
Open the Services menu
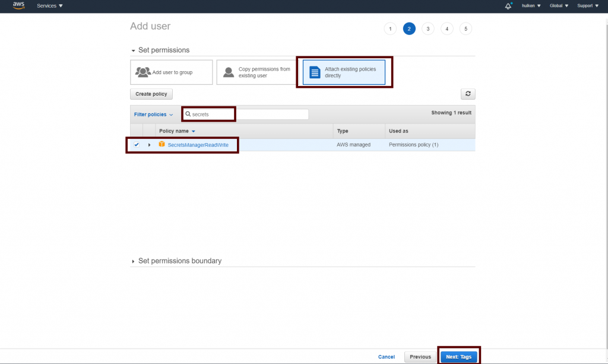click(x=50, y=6)
